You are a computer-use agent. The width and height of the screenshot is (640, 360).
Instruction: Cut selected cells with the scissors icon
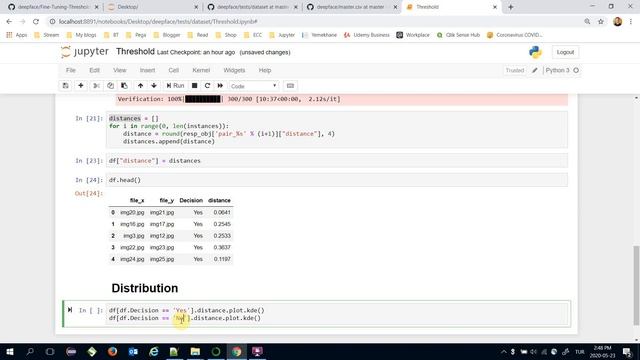pos(96,86)
